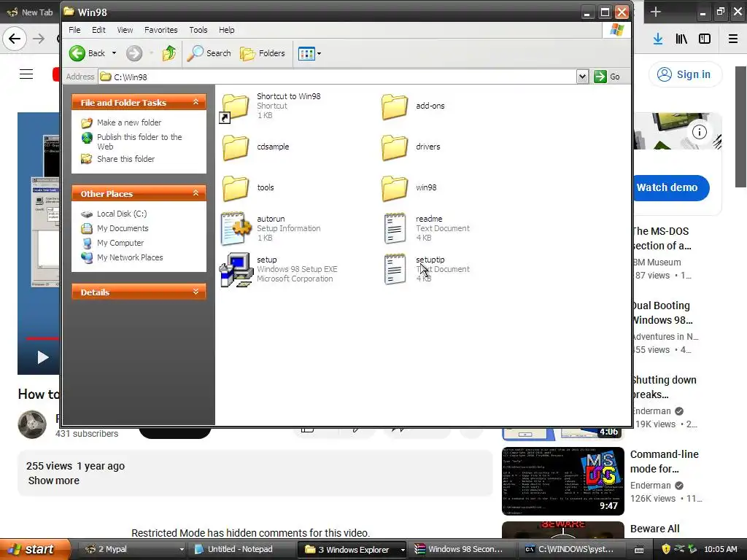Go to My Documents
This screenshot has width=747, height=560.
123,228
